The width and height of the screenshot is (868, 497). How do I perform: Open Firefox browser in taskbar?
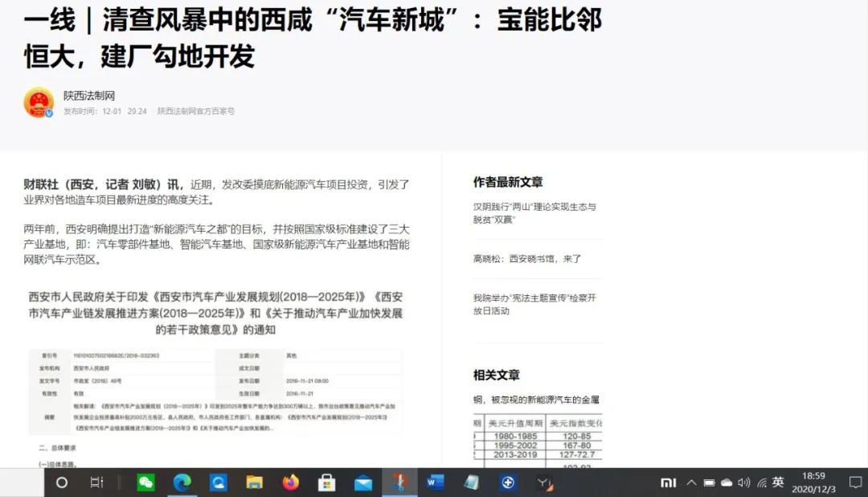click(x=291, y=483)
